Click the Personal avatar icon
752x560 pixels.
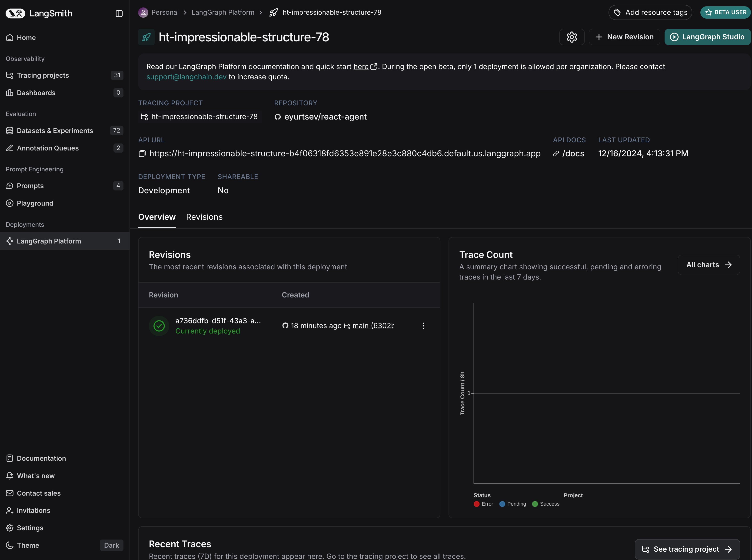tap(143, 13)
